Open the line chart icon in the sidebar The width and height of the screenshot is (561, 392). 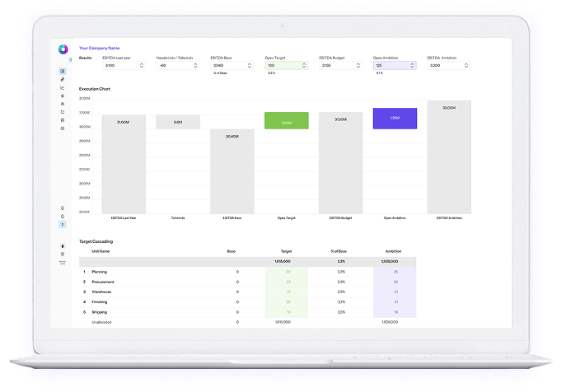63,87
